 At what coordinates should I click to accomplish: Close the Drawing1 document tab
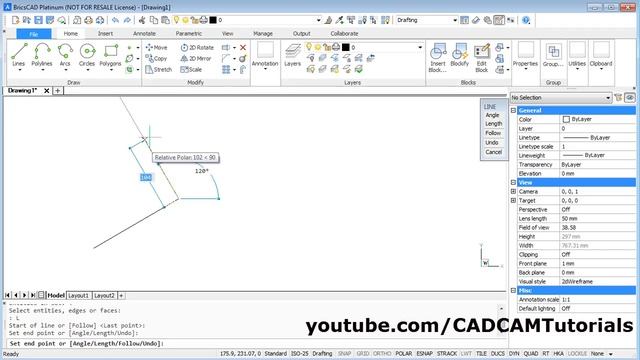pyautogui.click(x=47, y=91)
